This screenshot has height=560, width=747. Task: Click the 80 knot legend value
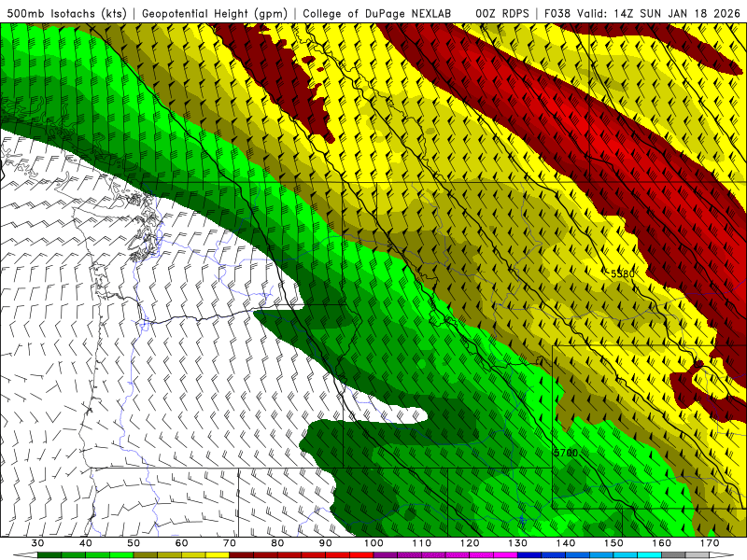tap(277, 543)
